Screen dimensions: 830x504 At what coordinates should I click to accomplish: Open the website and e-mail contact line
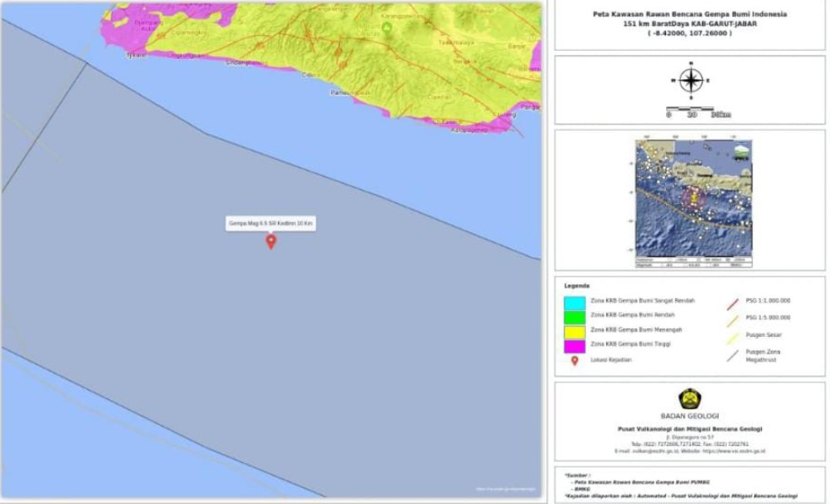coord(690,451)
